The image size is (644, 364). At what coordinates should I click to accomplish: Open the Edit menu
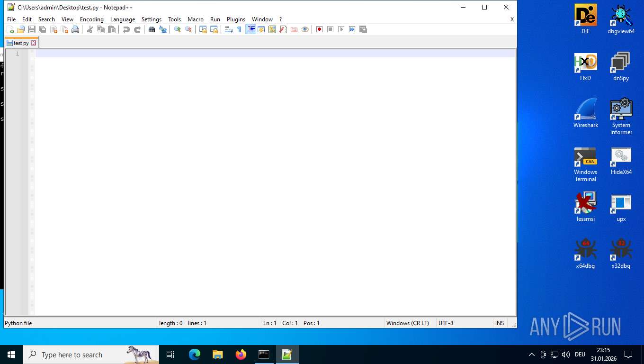coord(27,19)
